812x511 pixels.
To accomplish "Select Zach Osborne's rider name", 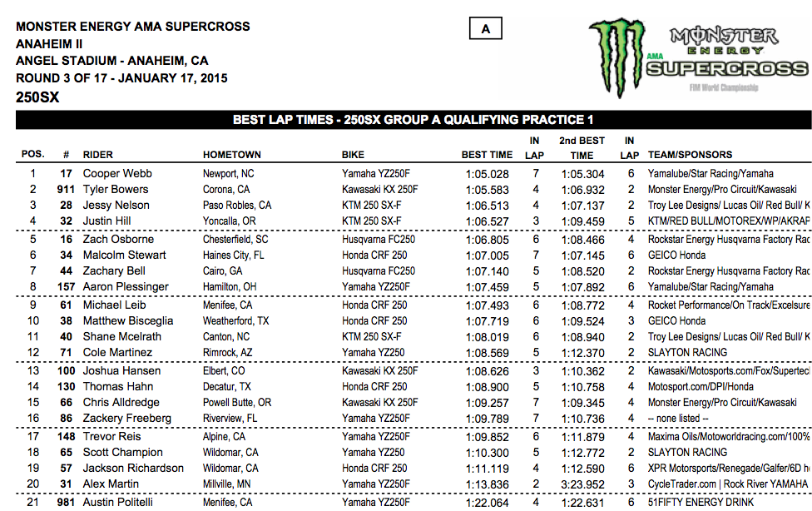I will [x=118, y=239].
